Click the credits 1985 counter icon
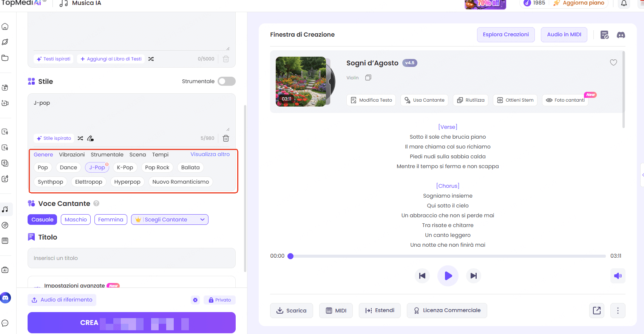Screen dimensions: 644x334 [x=527, y=3]
